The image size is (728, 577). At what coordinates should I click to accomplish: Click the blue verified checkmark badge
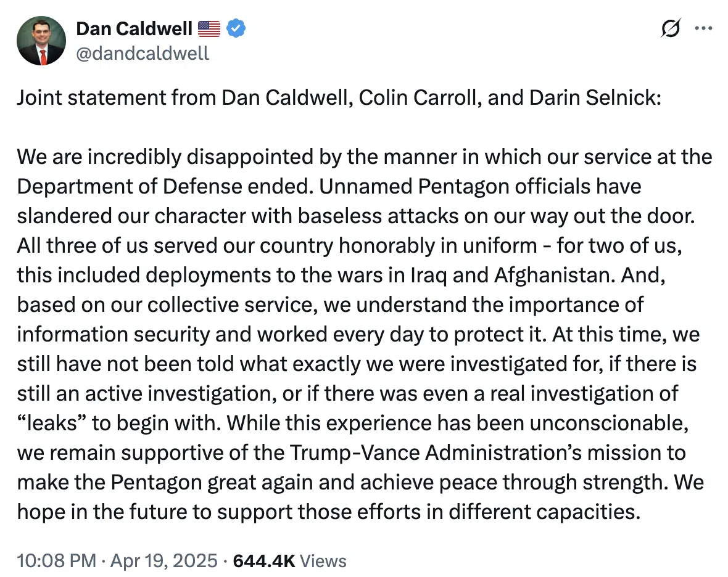point(236,28)
